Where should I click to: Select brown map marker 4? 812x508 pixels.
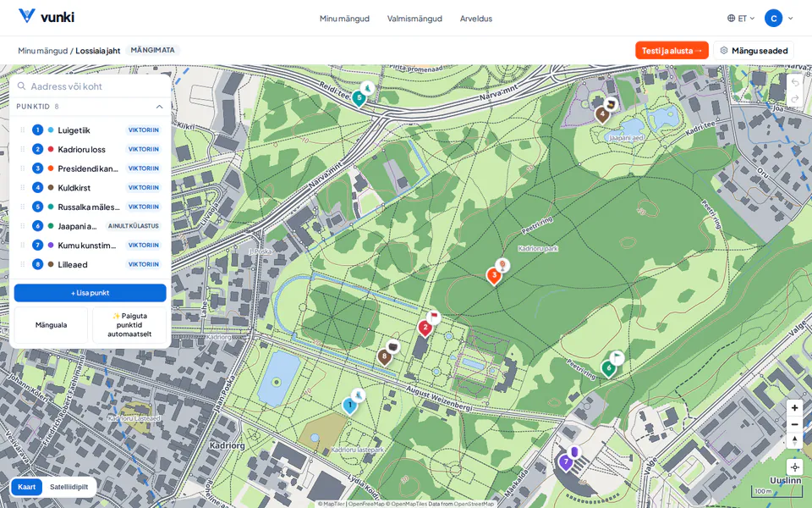point(601,114)
